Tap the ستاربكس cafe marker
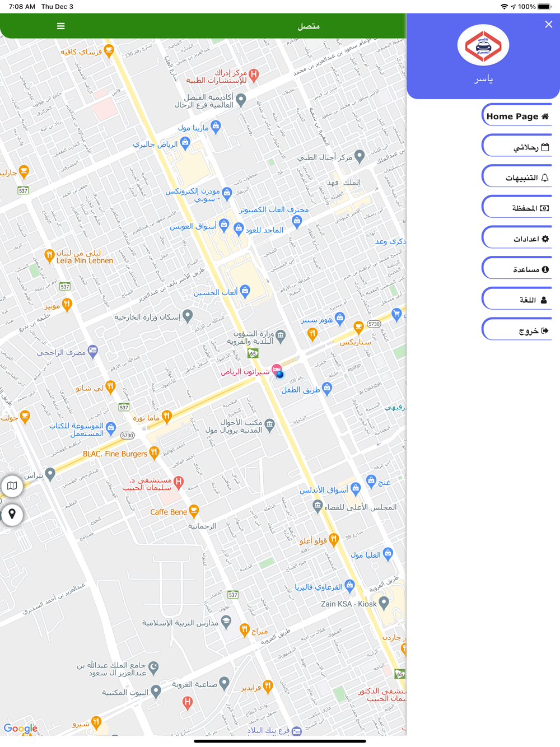The image size is (560, 747). pyautogui.click(x=359, y=326)
